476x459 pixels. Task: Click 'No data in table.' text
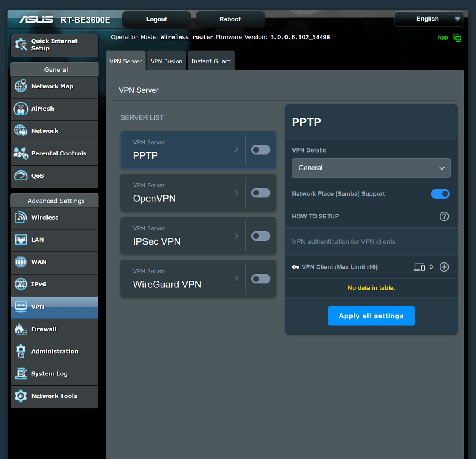tap(371, 288)
